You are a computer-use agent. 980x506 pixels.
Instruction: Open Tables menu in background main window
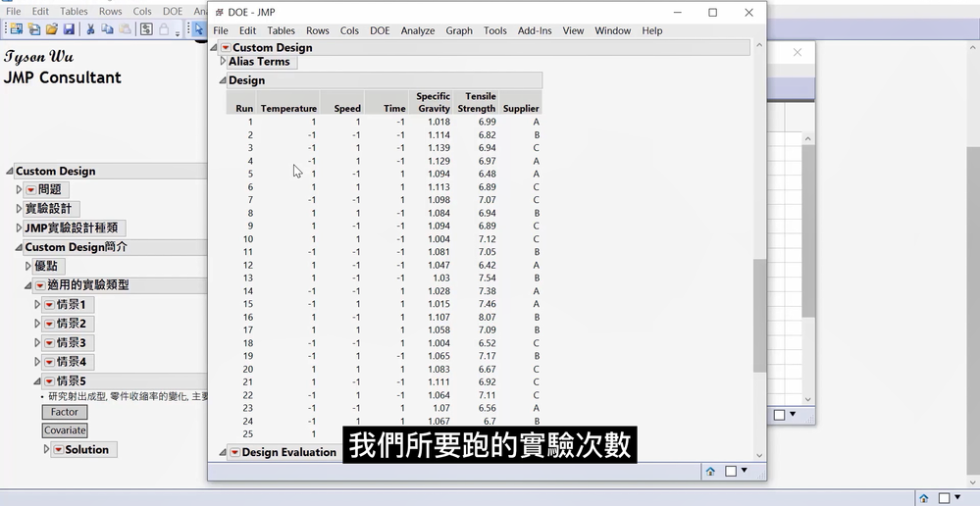click(74, 11)
